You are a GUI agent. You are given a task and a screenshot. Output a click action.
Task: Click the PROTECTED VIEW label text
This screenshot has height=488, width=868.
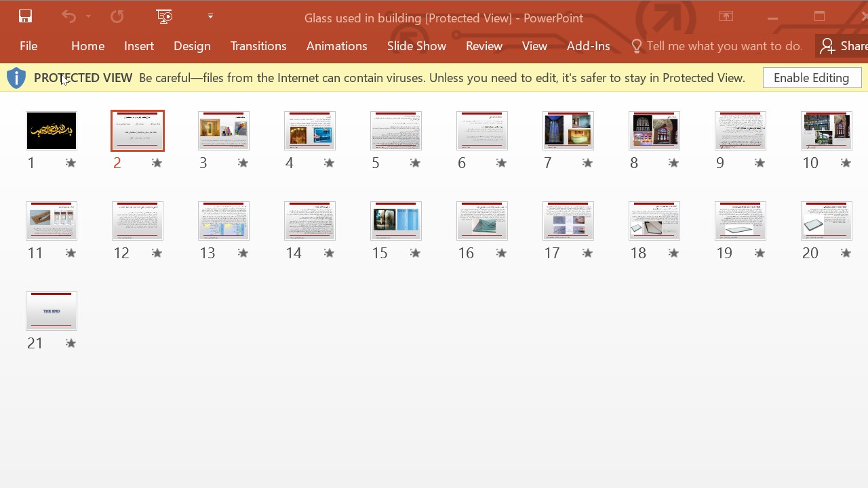(x=83, y=78)
